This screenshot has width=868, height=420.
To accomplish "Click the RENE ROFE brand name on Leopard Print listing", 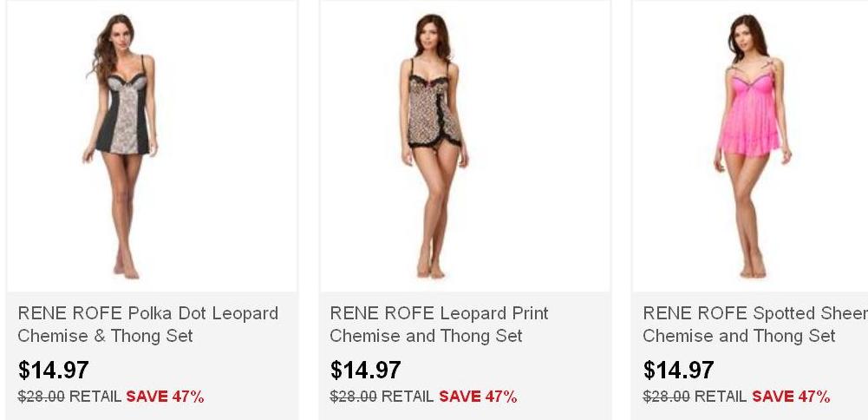I will 381,313.
